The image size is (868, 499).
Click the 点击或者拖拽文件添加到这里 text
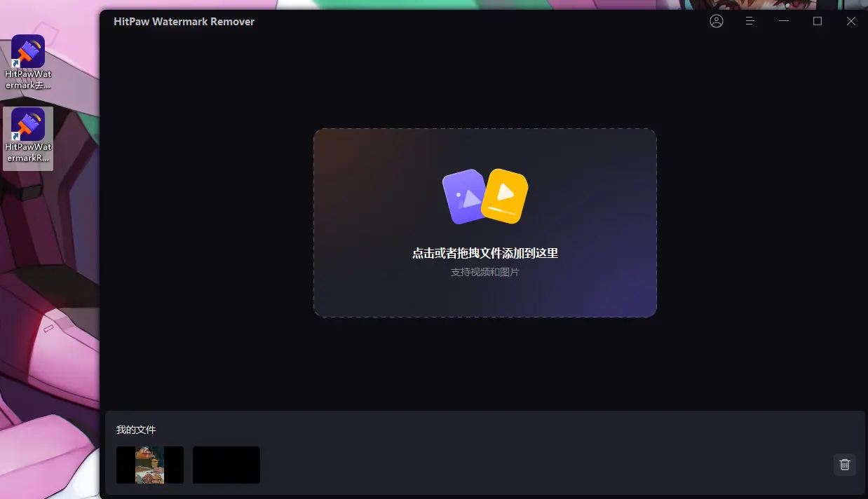click(x=485, y=254)
